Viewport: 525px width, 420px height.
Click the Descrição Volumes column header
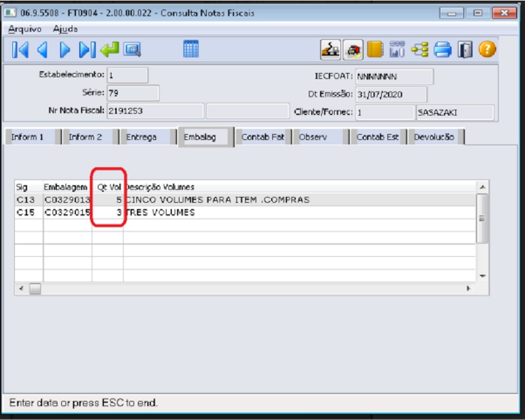pyautogui.click(x=299, y=187)
